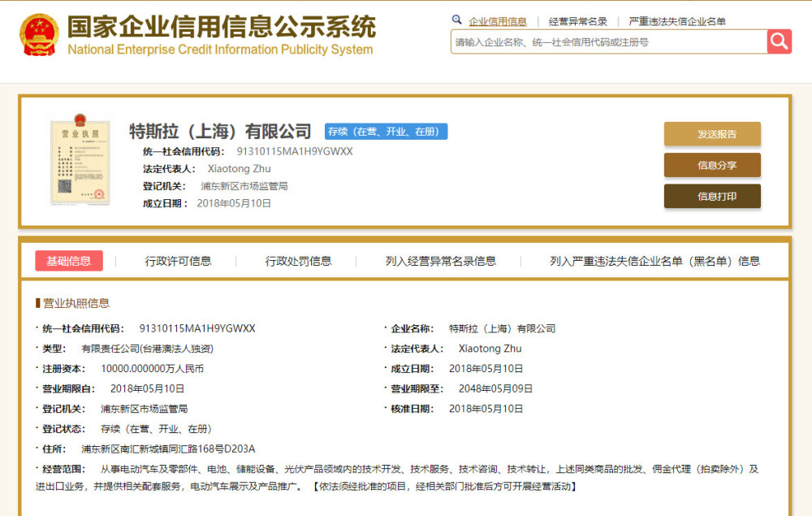Open the business license thumbnail image
The width and height of the screenshot is (812, 516).
click(80, 159)
